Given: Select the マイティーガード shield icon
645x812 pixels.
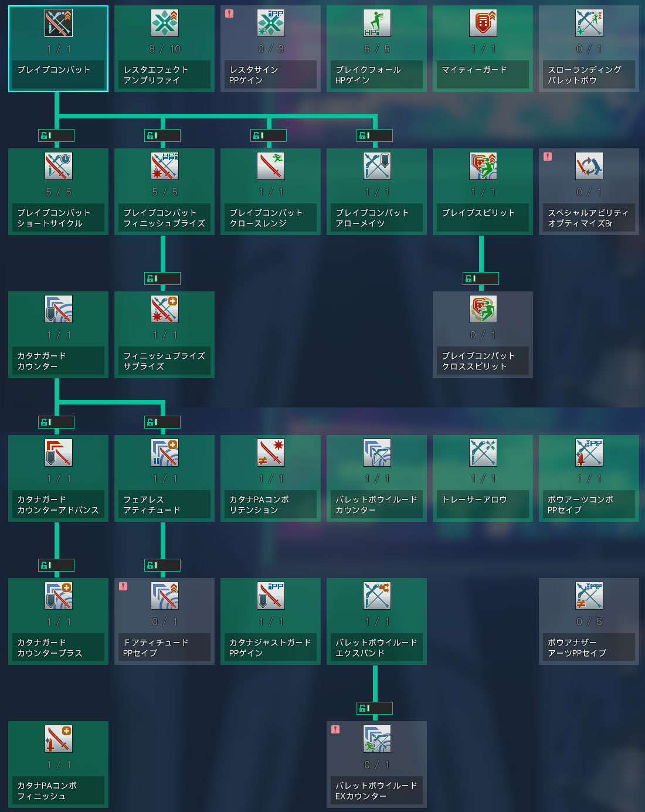Looking at the screenshot, I should (x=483, y=23).
